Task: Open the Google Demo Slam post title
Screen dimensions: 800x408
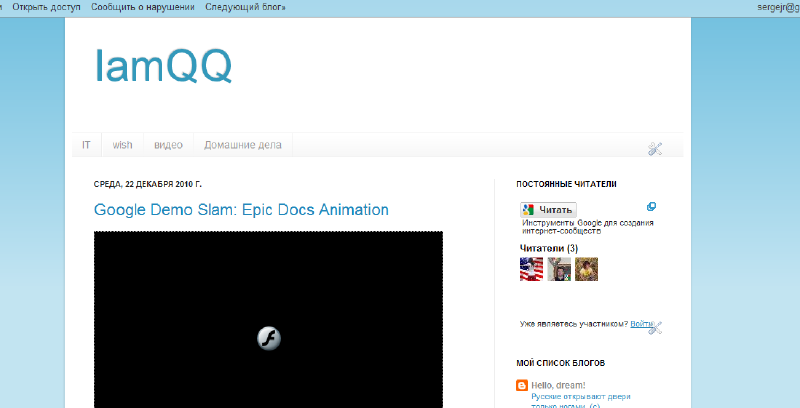Action: (241, 210)
